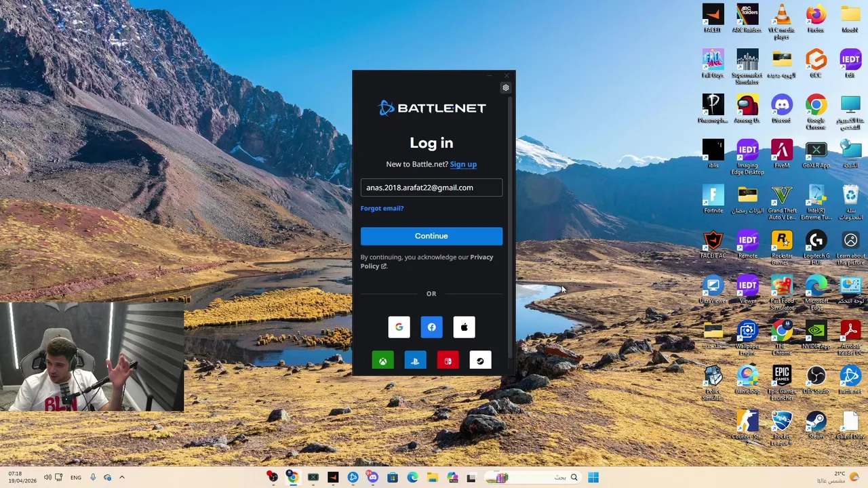Select the FiveM desktop shortcut

(x=781, y=154)
